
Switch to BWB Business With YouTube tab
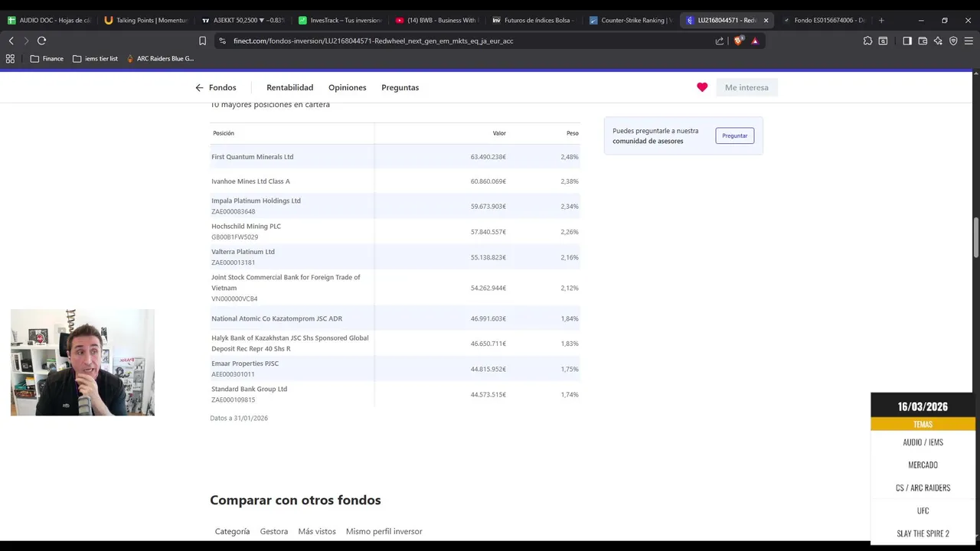(x=439, y=20)
